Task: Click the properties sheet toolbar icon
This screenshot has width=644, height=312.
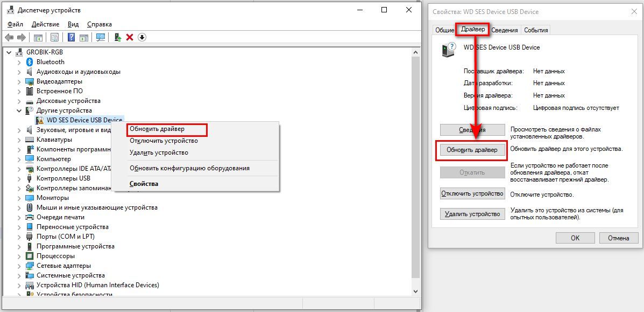Action: point(54,37)
